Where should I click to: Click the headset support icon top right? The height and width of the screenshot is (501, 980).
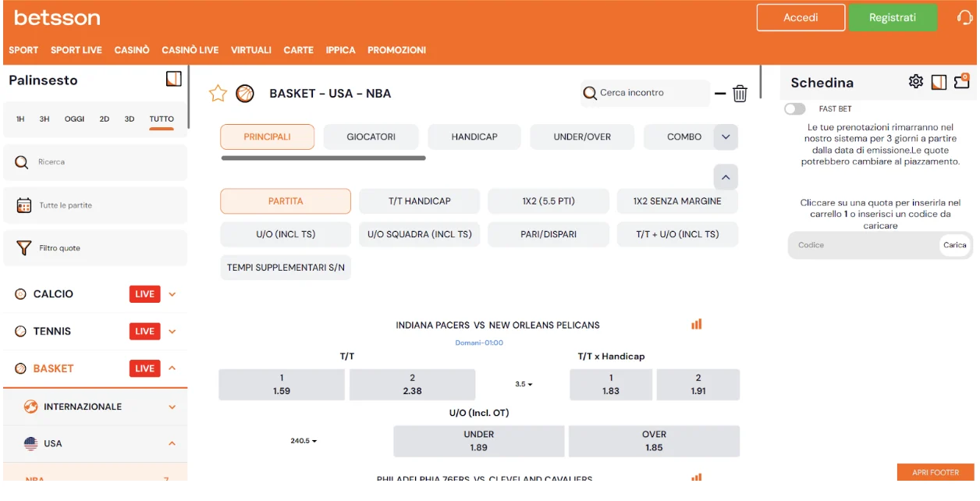pos(964,16)
